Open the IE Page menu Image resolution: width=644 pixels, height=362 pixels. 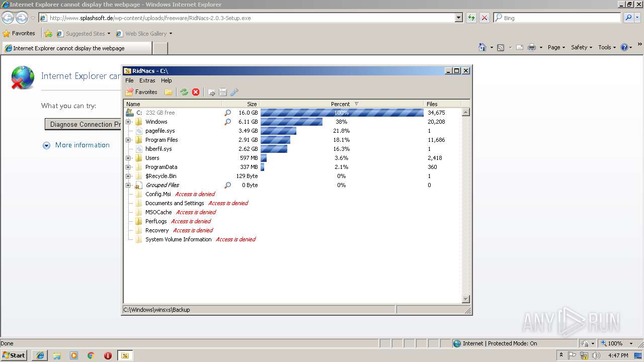pyautogui.click(x=556, y=47)
